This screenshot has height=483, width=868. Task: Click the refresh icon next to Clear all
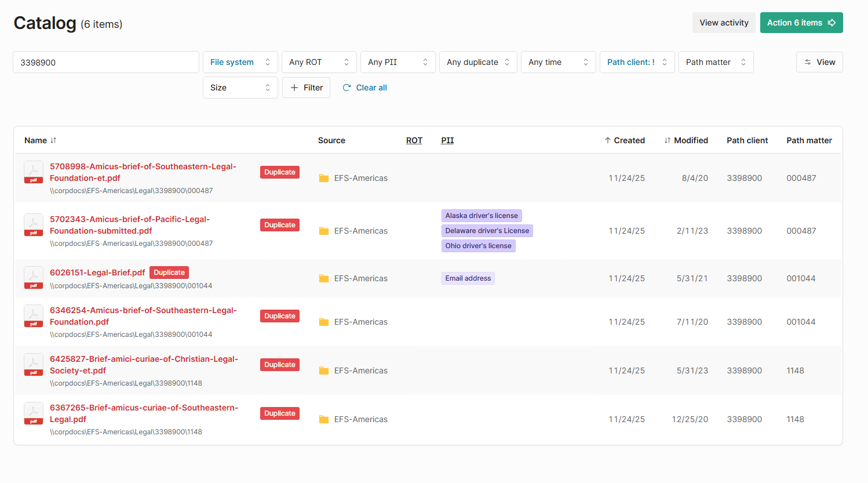pyautogui.click(x=347, y=88)
